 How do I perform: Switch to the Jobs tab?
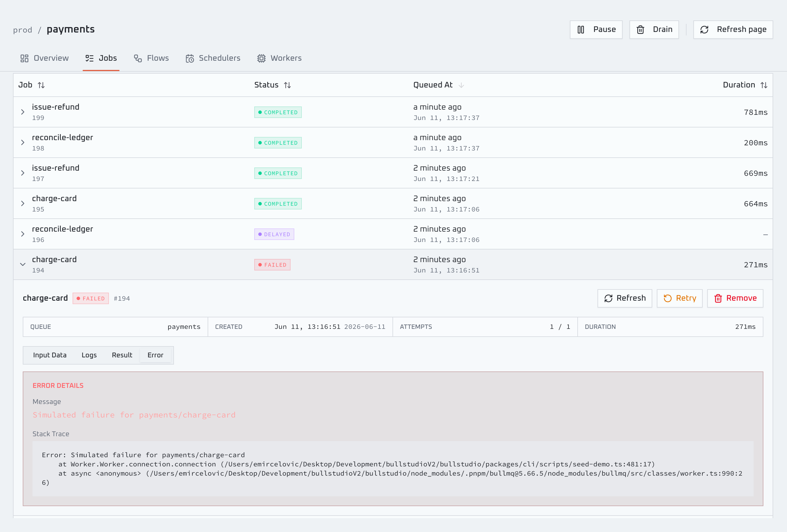[x=101, y=58]
